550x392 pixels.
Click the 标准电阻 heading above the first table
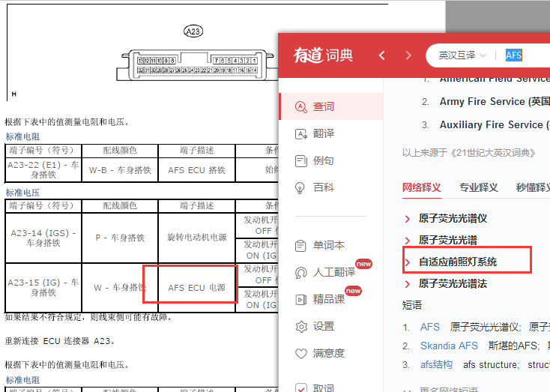pos(22,136)
